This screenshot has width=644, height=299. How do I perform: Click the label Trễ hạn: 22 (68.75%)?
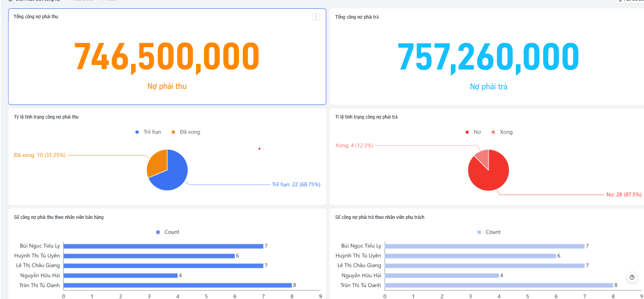pyautogui.click(x=296, y=184)
